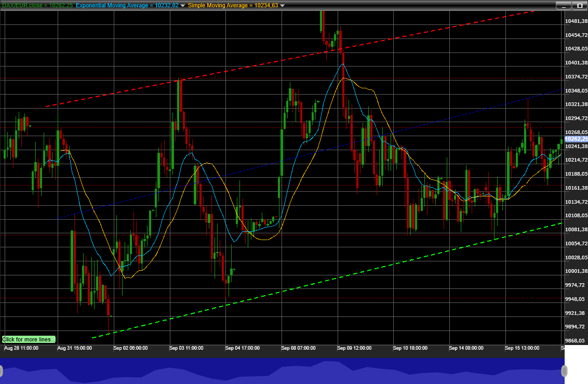Click the Exponential Moving Average = 10232,02 label
The image size is (588, 384).
point(127,5)
